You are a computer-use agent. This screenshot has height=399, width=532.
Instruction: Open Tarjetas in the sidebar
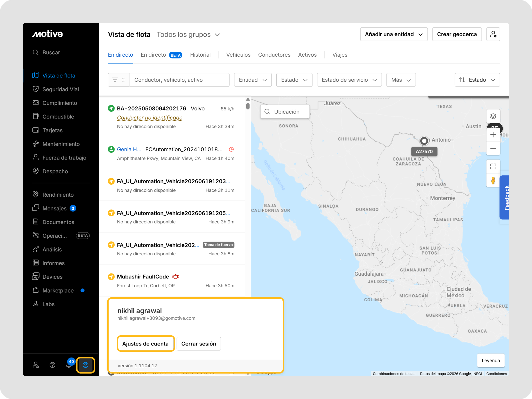[x=48, y=130]
